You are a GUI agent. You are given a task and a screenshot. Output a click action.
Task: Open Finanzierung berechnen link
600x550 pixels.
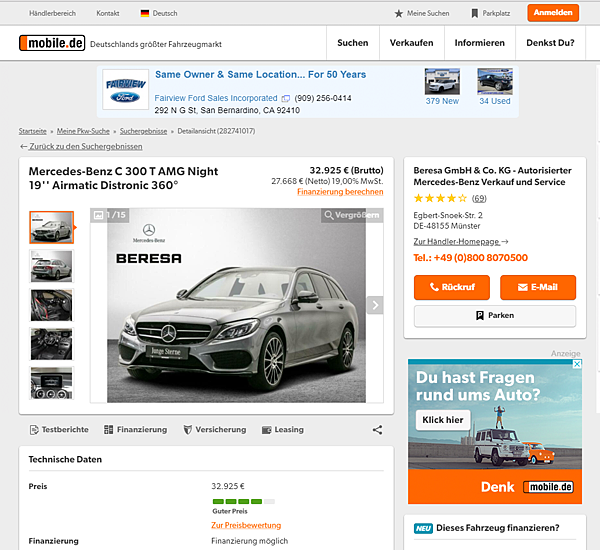point(340,192)
